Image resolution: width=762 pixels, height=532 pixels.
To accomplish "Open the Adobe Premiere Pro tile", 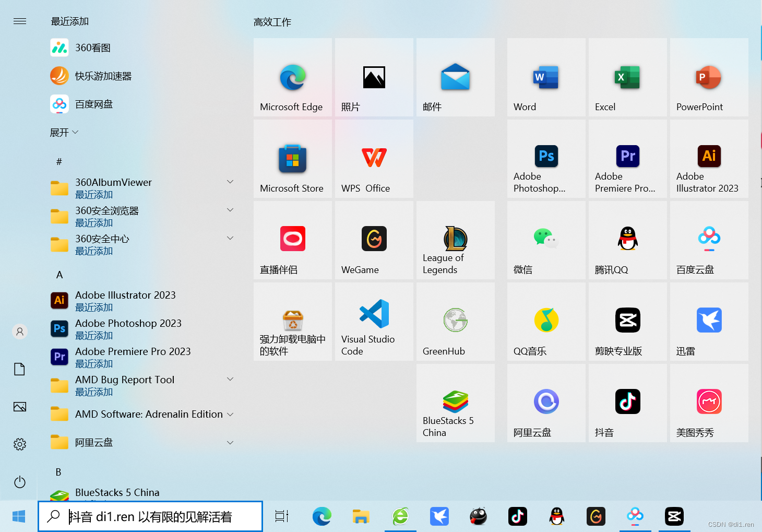I will coord(628,159).
